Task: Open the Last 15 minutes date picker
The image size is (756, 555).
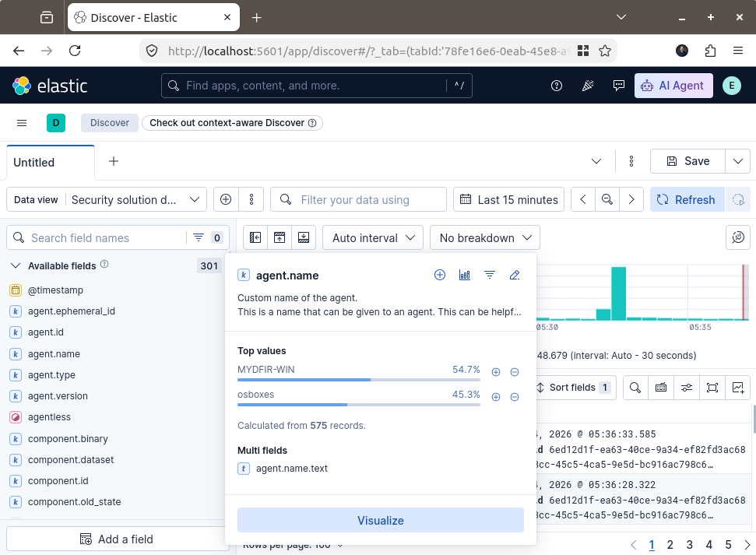Action: coord(508,199)
